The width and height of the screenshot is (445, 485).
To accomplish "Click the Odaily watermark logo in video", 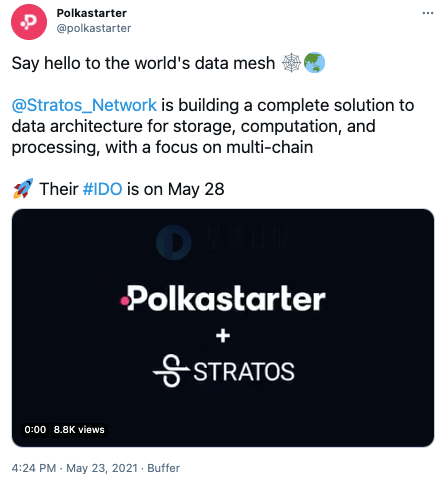I will pos(222,242).
